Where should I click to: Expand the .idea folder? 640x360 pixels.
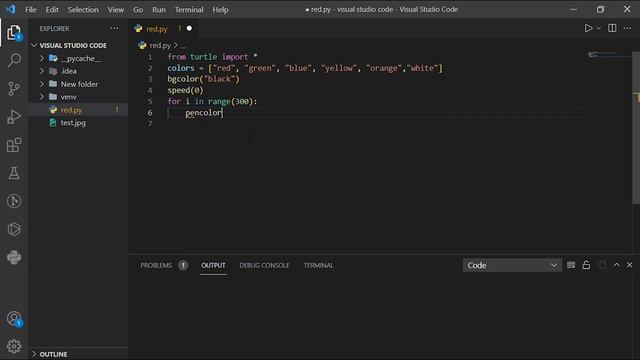[x=42, y=71]
